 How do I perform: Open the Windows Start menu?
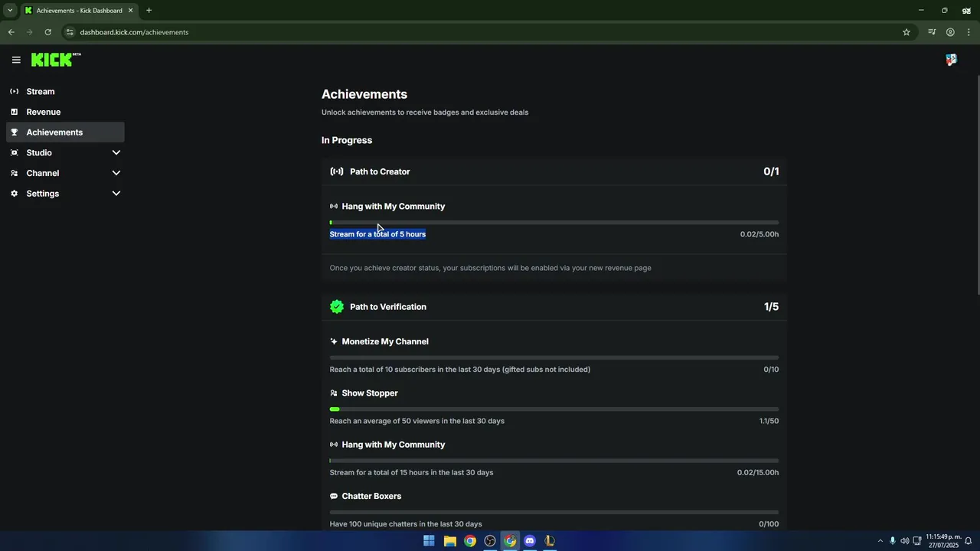[429, 541]
